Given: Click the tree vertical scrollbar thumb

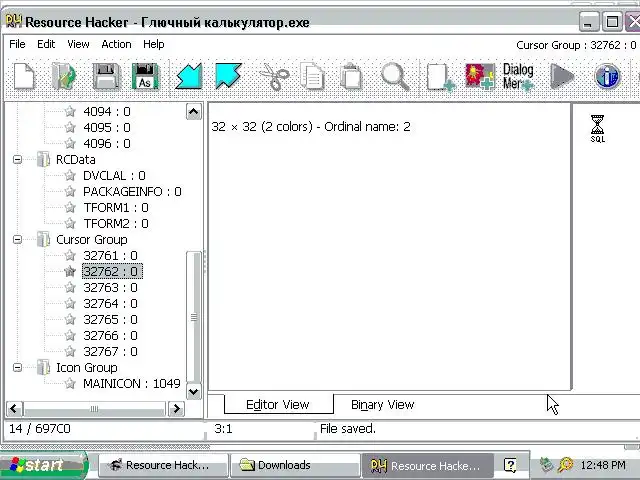Looking at the screenshot, I should pos(194,317).
